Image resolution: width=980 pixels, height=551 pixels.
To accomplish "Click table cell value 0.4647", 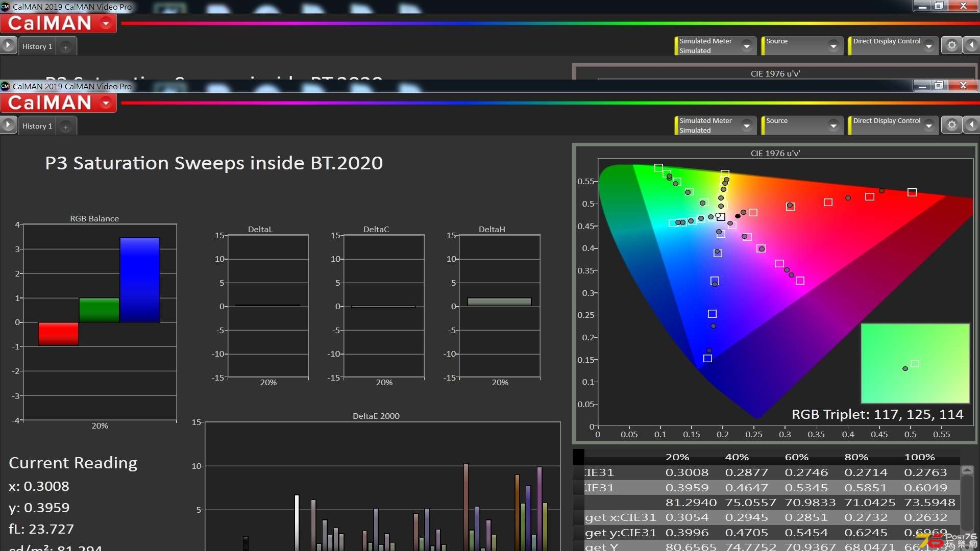I will [x=747, y=488].
